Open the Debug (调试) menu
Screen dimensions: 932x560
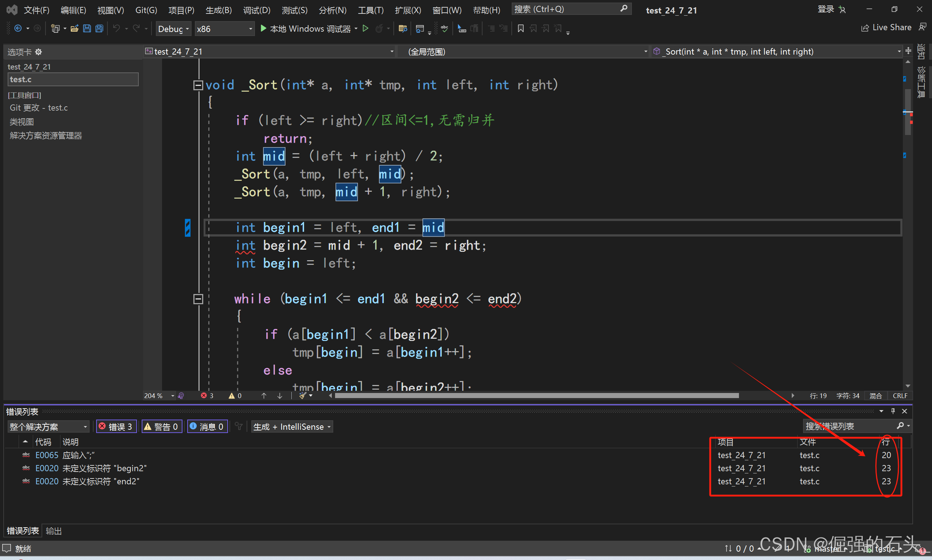click(256, 10)
